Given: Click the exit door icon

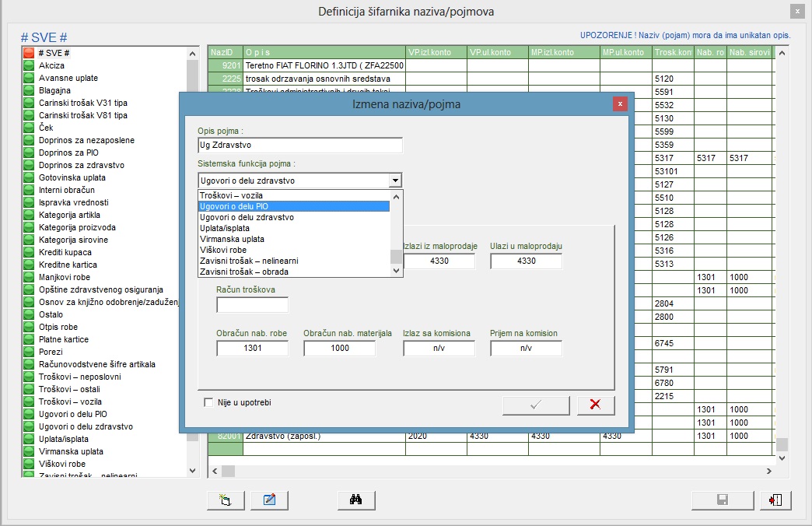Looking at the screenshot, I should pyautogui.click(x=775, y=500).
